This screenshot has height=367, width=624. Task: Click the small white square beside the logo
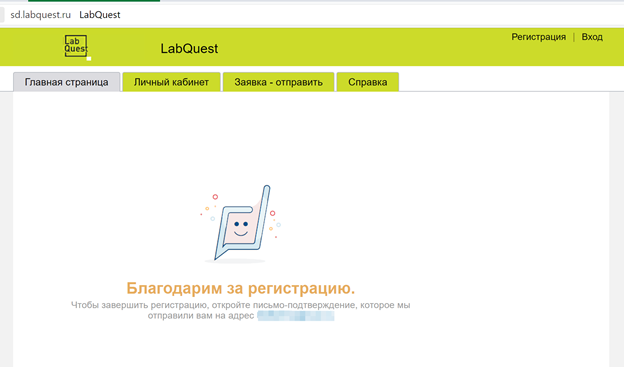[x=89, y=59]
